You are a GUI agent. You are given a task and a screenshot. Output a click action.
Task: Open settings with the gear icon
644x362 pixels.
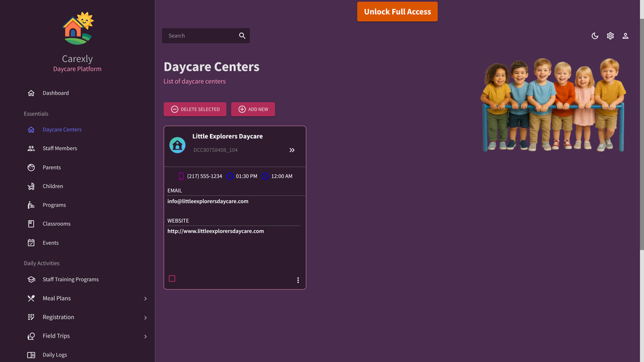[611, 35]
